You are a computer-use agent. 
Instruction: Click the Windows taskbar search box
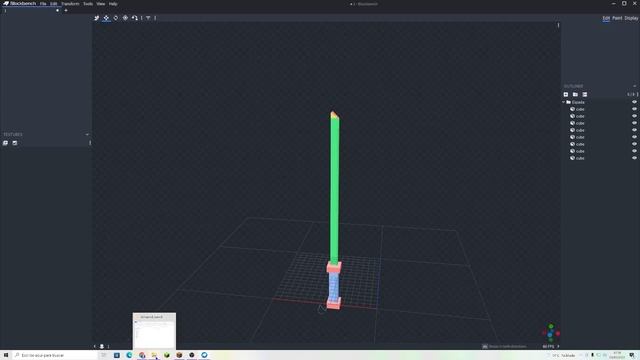click(56, 355)
